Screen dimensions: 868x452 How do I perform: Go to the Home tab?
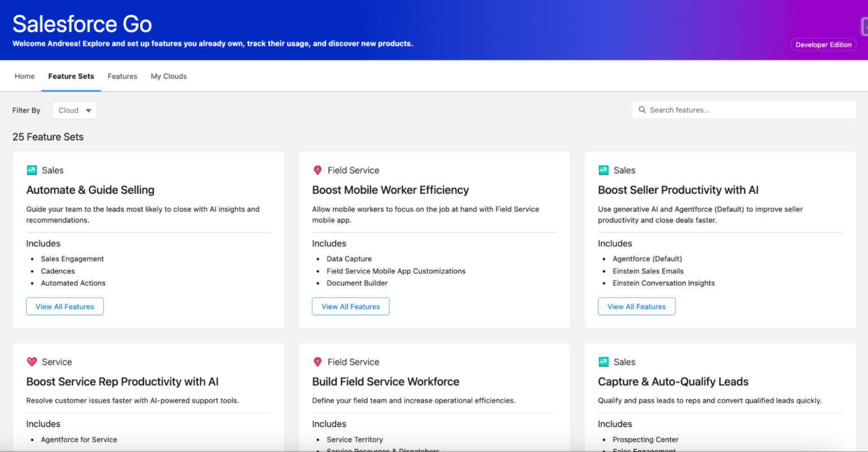click(24, 76)
